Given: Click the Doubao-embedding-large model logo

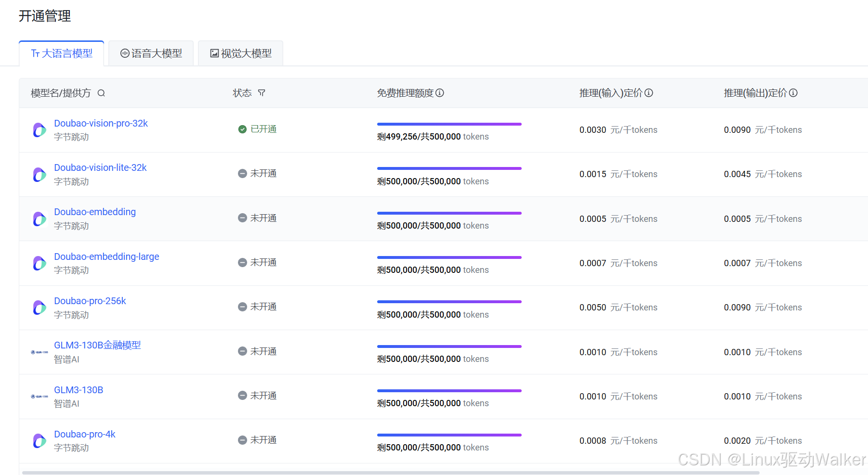Looking at the screenshot, I should (39, 263).
